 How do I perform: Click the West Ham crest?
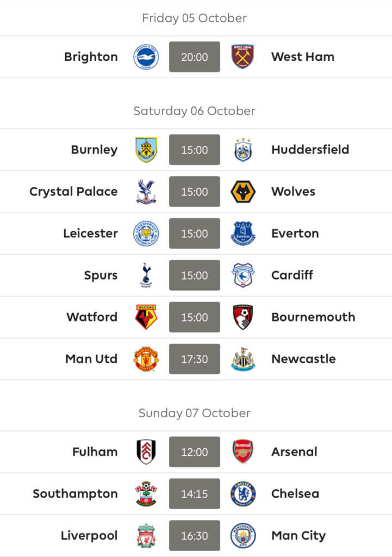point(242,57)
